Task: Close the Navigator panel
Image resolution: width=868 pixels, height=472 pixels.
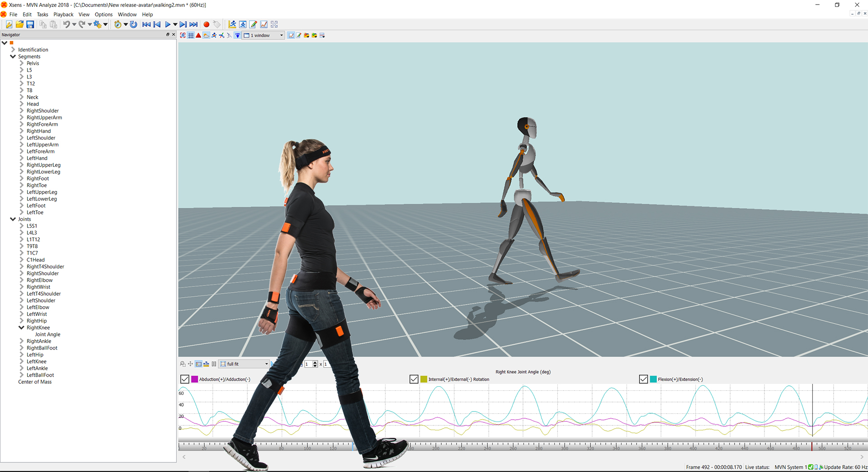Action: 174,34
